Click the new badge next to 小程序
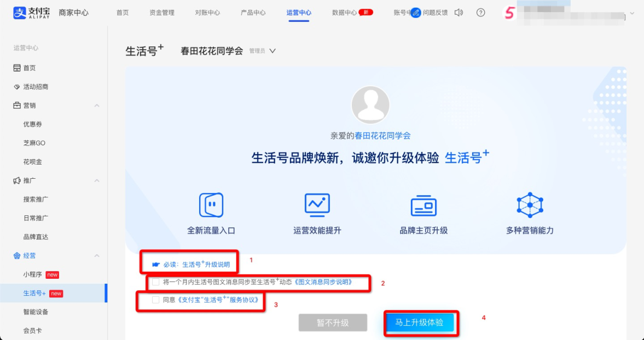The image size is (644, 340). [52, 275]
